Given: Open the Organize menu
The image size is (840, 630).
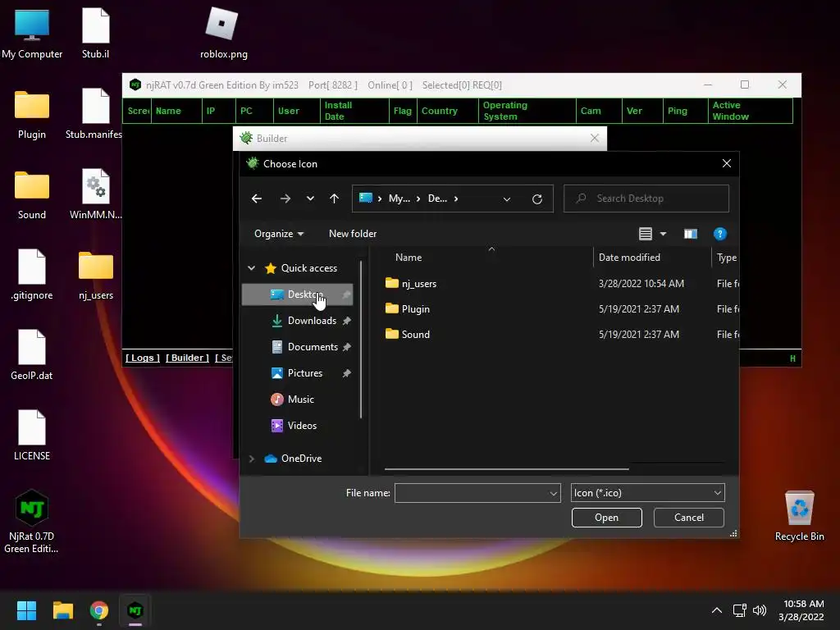Looking at the screenshot, I should [279, 234].
